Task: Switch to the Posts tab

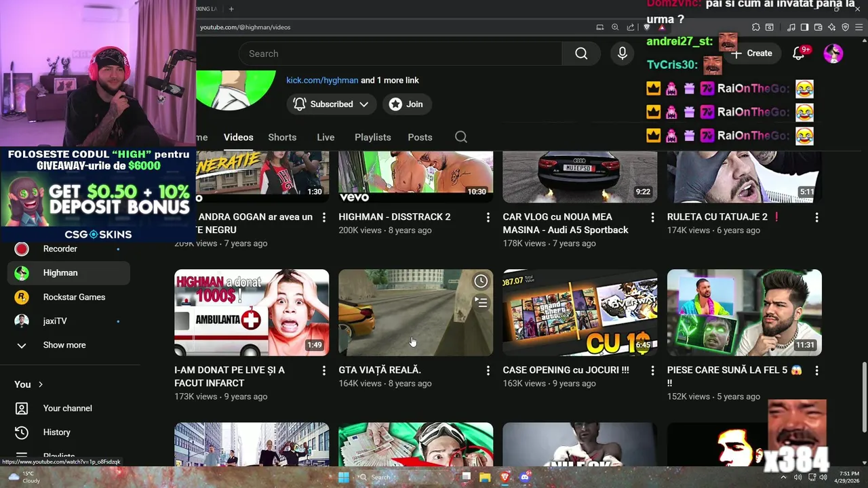Action: click(x=420, y=137)
